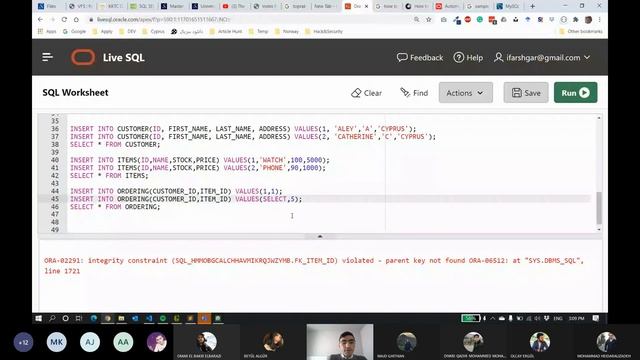
Task: Click the browser home icon
Action: 76,19
